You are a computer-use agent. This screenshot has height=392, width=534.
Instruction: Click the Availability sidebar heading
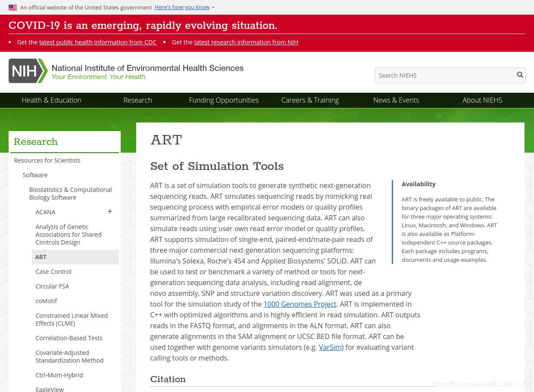[x=418, y=184]
